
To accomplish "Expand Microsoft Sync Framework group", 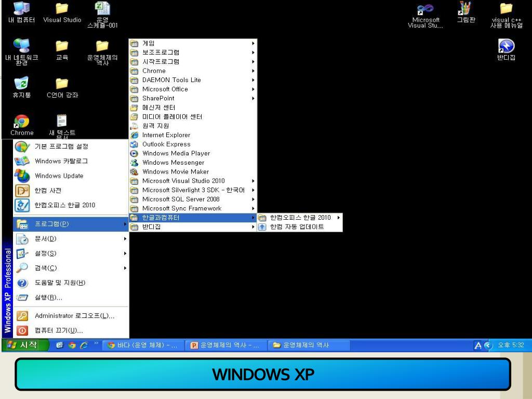I will pyautogui.click(x=193, y=208).
